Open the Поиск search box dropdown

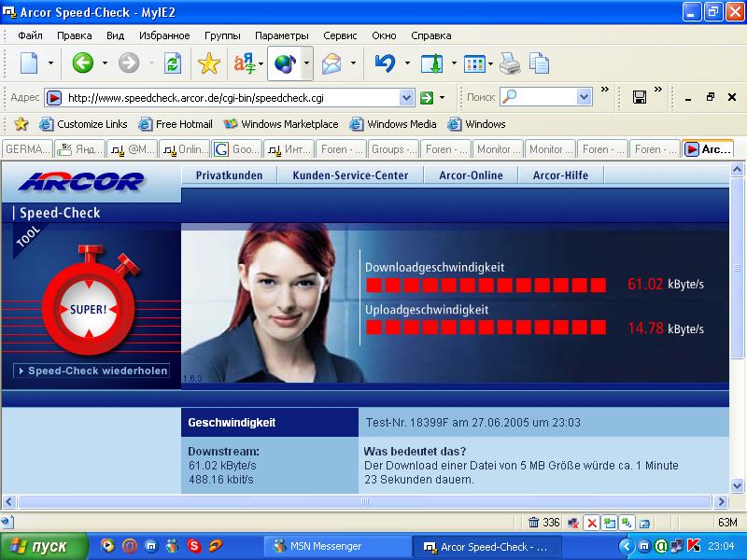[x=585, y=97]
